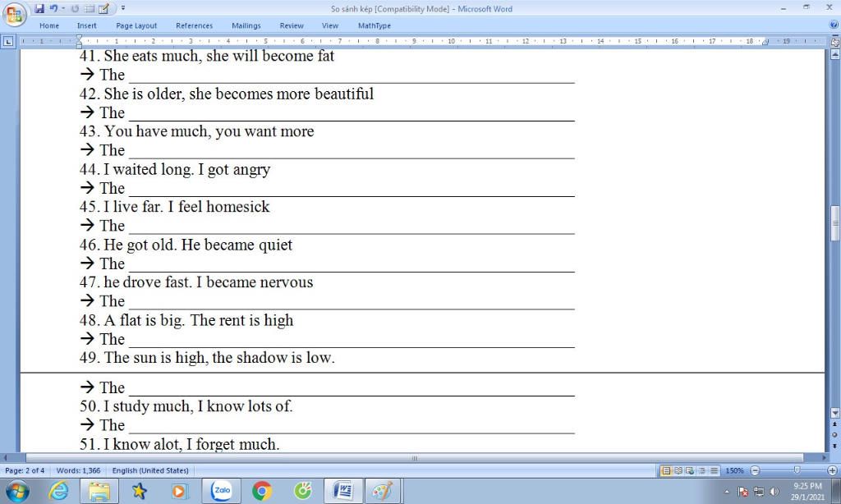Click the 'Page: 2 of 4' status indicator
Screen dimensions: 841x504
coord(25,471)
